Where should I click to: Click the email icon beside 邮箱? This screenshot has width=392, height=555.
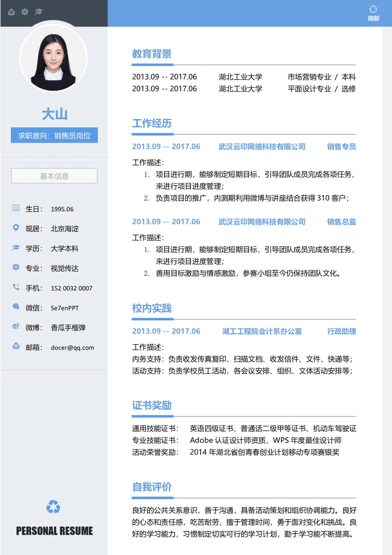pos(16,346)
